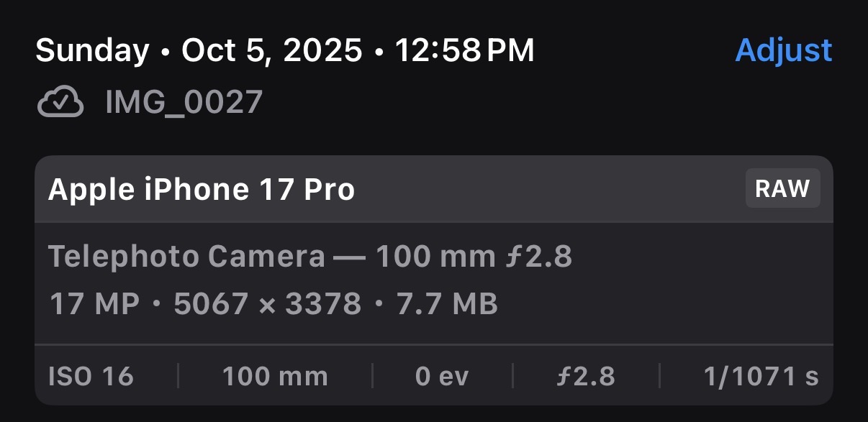Click the 100 mm ƒ2.8 lens specification
Screen dimensions: 868x422
(x=474, y=257)
